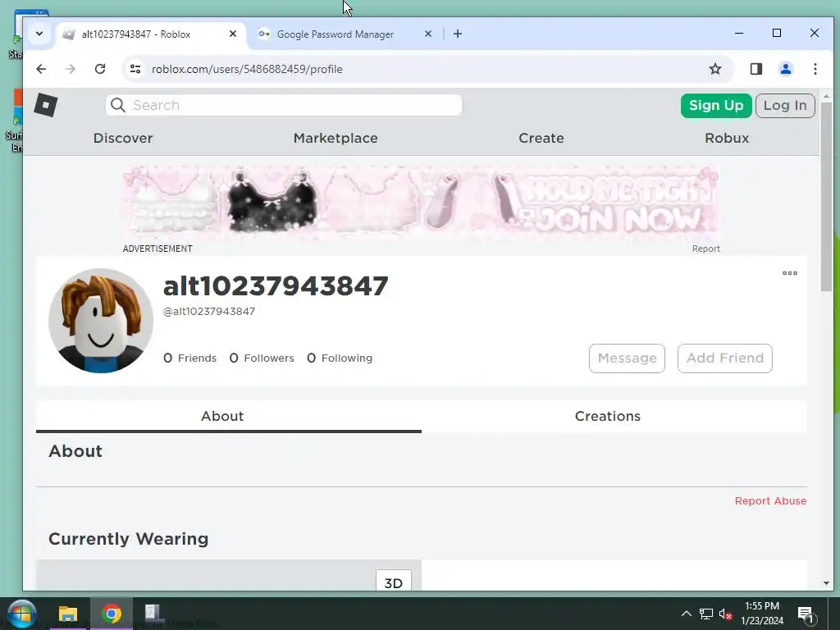Click the @alt10237943847 username text
This screenshot has width=840, height=630.
pyautogui.click(x=209, y=311)
